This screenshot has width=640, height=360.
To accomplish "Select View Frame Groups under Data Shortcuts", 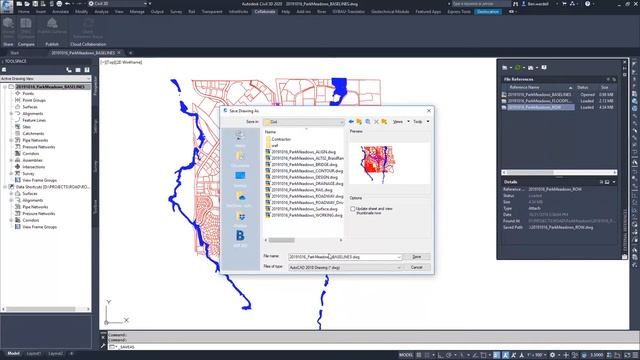I will pyautogui.click(x=39, y=227).
